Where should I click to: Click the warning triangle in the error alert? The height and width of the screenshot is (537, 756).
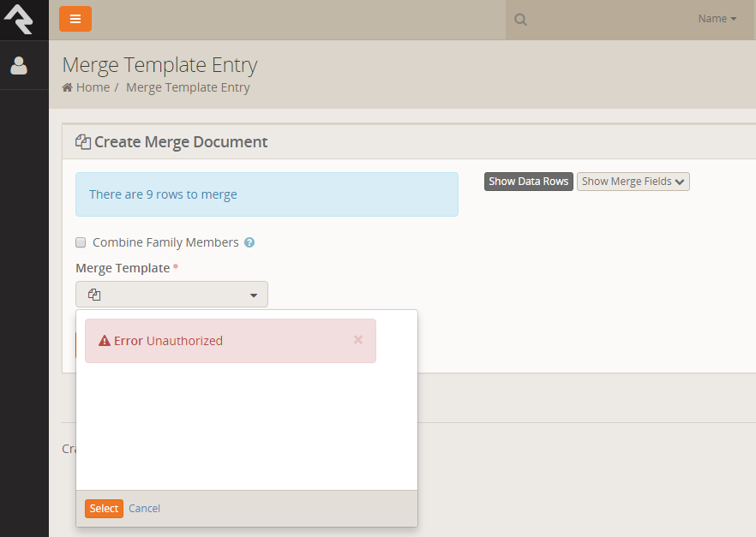point(105,341)
